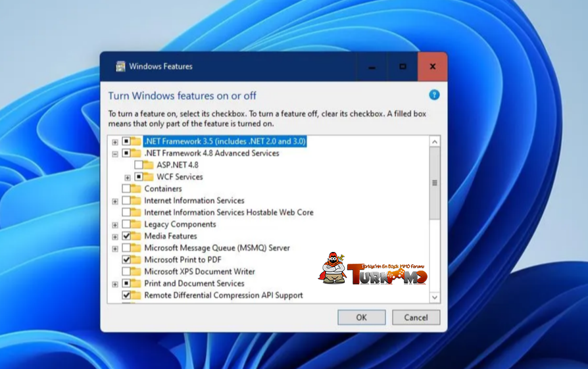
Task: Click the 'Turn Windows features on or off' heading
Action: point(182,95)
